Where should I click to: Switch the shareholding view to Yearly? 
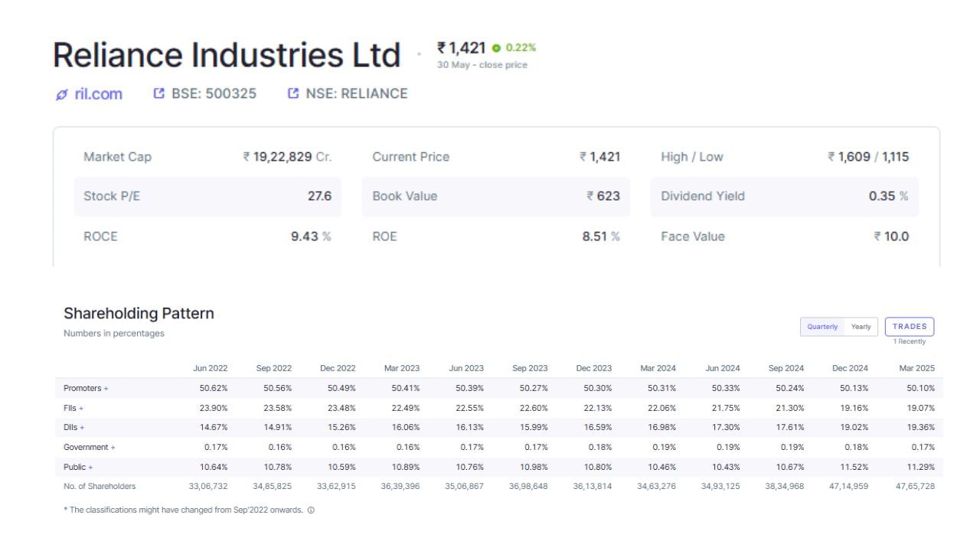tap(861, 327)
